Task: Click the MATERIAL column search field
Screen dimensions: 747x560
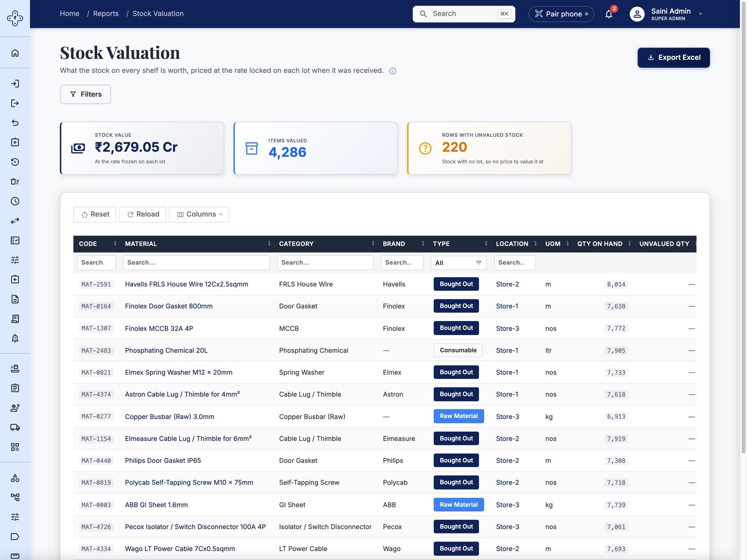Action: [197, 263]
